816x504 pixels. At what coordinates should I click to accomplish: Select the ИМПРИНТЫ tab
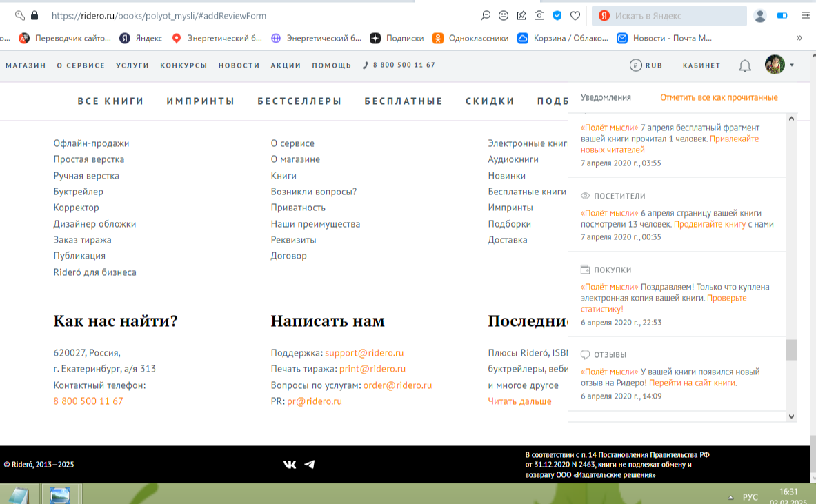(x=201, y=101)
